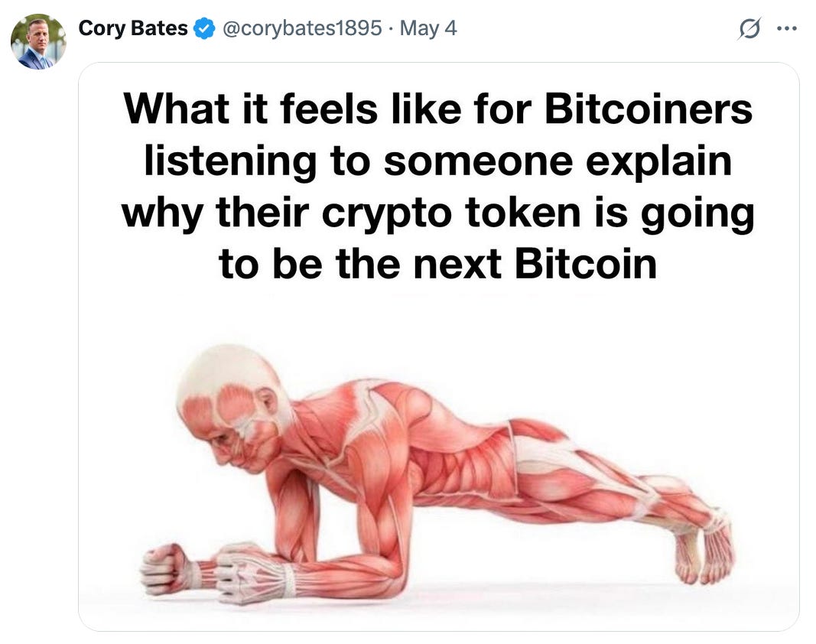This screenshot has height=644, width=816.
Task: Open Cory Bates' profile avatar photo
Action: point(38,41)
